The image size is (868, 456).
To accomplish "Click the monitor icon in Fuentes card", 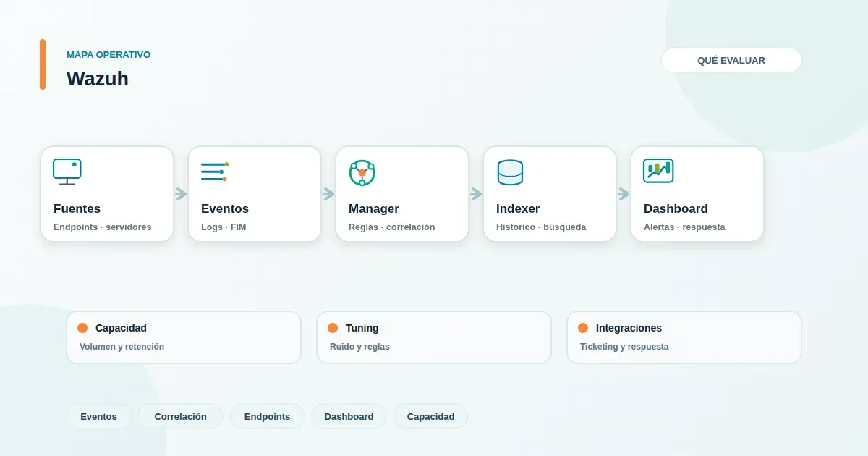I will pyautogui.click(x=67, y=172).
